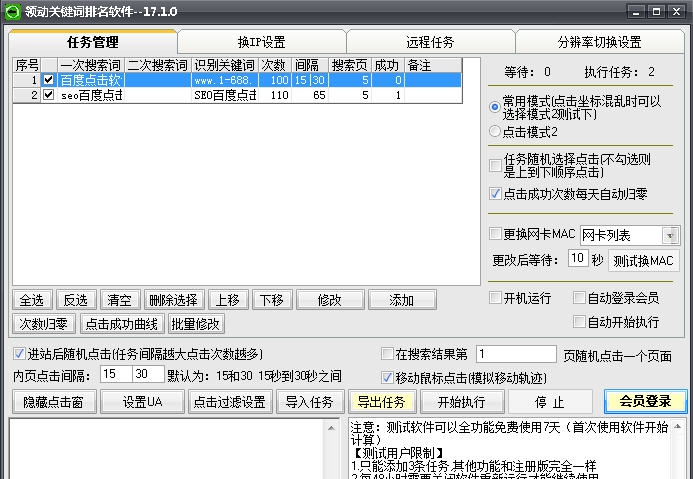
Task: Click the scroll up arrow of log box
Action: pos(331,427)
